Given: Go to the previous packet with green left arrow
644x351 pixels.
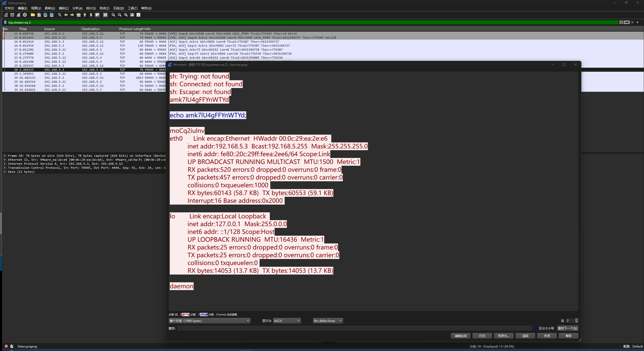Looking at the screenshot, I should coord(66,15).
